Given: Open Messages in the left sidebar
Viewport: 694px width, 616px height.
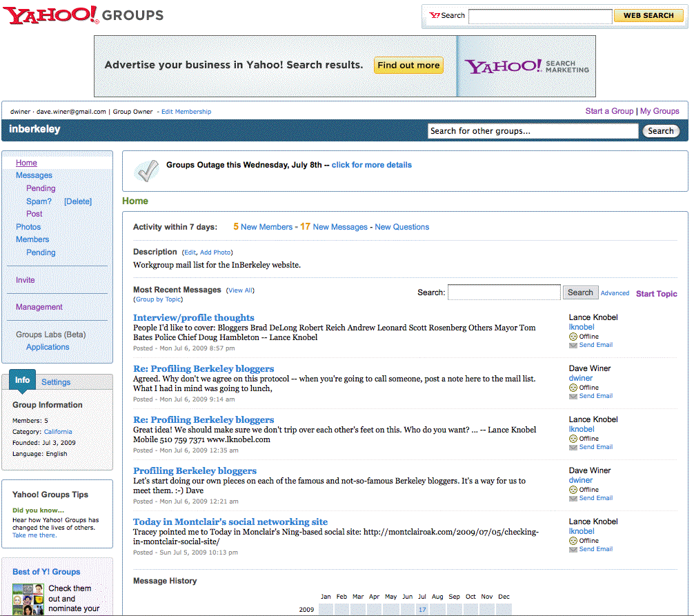Looking at the screenshot, I should coord(34,175).
